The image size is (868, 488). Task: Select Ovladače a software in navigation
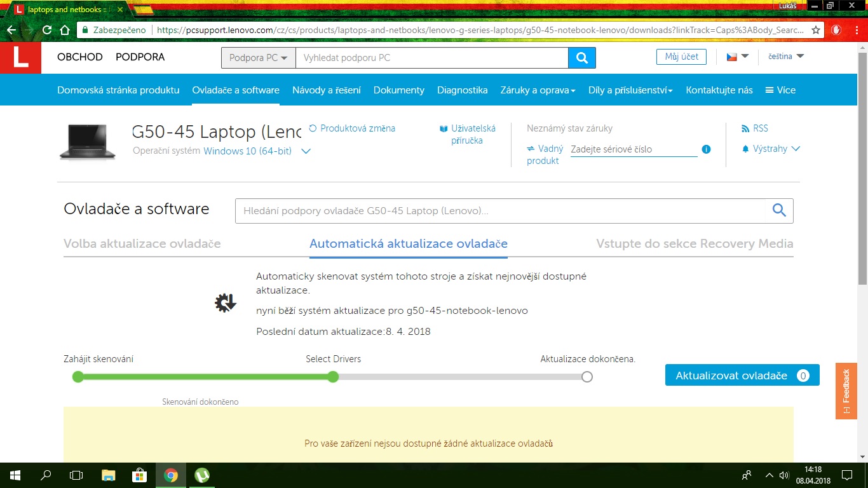click(236, 90)
